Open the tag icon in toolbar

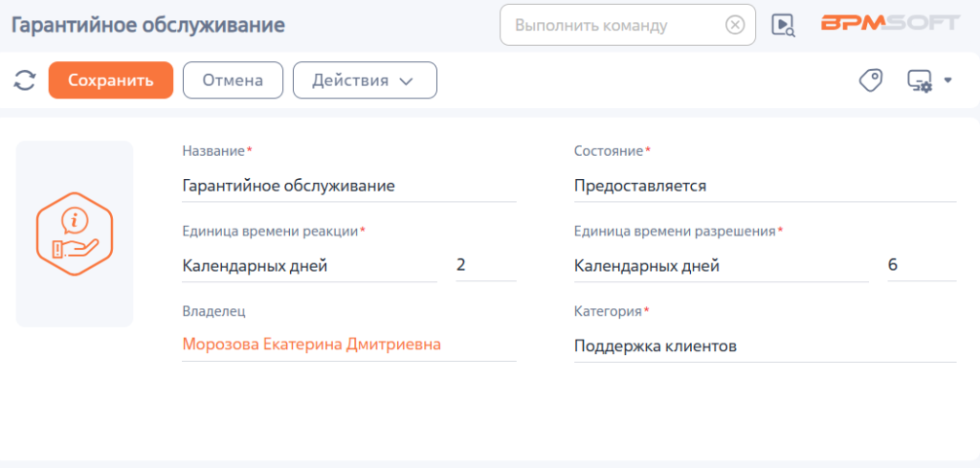click(871, 80)
